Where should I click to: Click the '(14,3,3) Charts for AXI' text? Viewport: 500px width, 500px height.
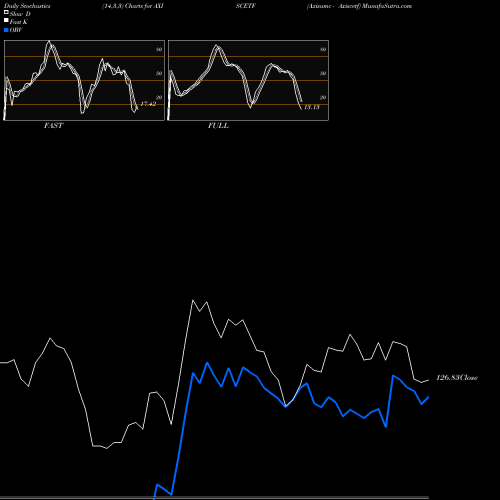pyautogui.click(x=133, y=6)
